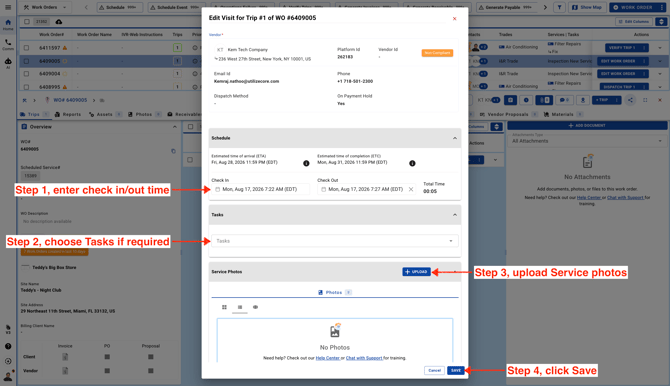
Task: Open the AI assistant in sidebar
Action: click(8, 63)
